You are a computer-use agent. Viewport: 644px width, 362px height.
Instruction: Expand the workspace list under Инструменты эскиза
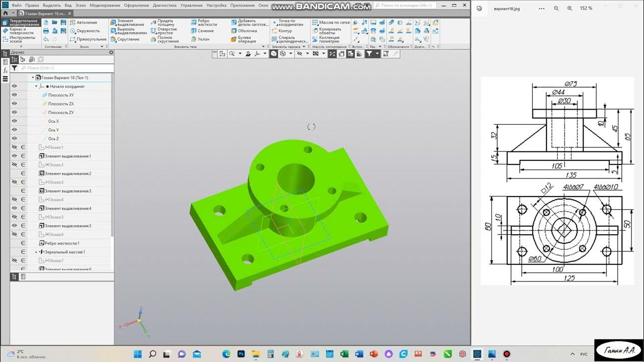coord(21,46)
